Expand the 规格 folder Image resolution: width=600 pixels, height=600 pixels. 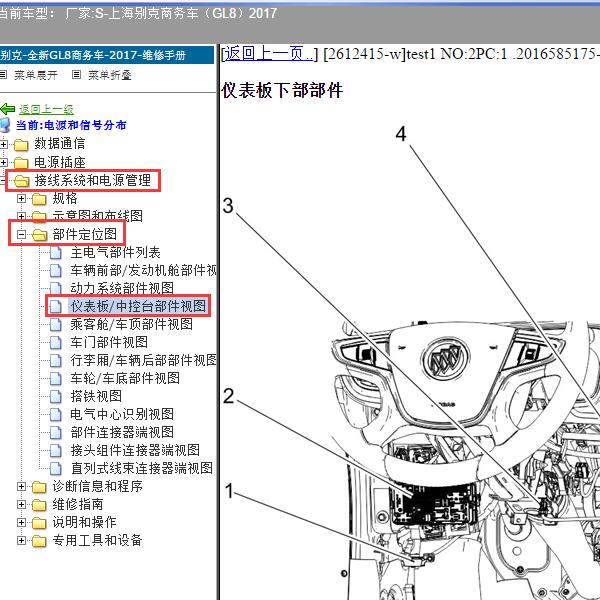[21, 198]
